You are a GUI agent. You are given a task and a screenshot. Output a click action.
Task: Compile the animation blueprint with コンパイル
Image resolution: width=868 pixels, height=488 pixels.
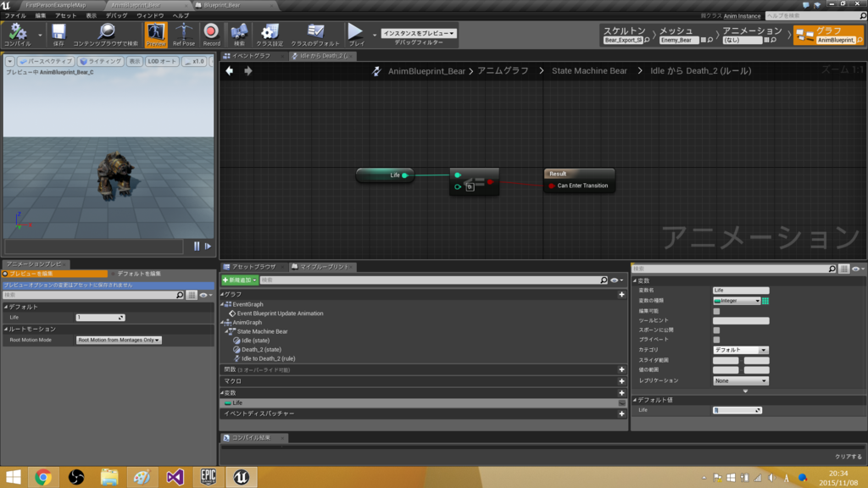point(17,34)
